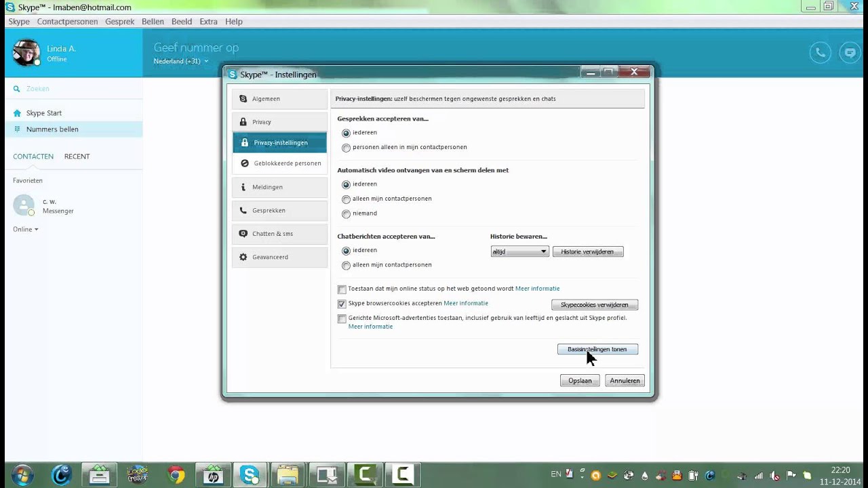Viewport: 868px width, 488px height.
Task: Open file explorer folder in taskbar
Action: 288,476
